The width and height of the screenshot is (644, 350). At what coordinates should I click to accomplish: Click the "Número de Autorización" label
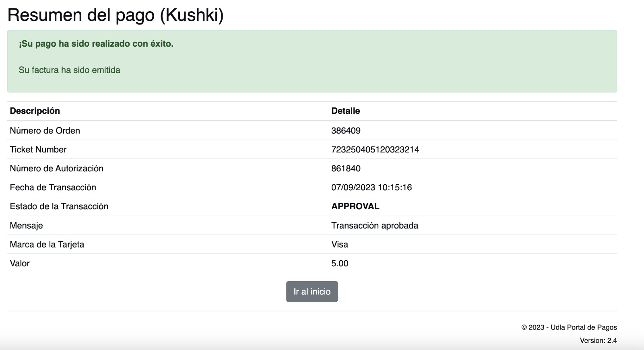57,169
